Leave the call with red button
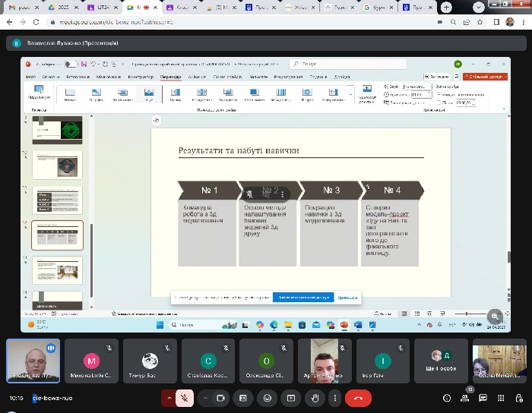Screen dimensions: 532x413 [358, 398]
